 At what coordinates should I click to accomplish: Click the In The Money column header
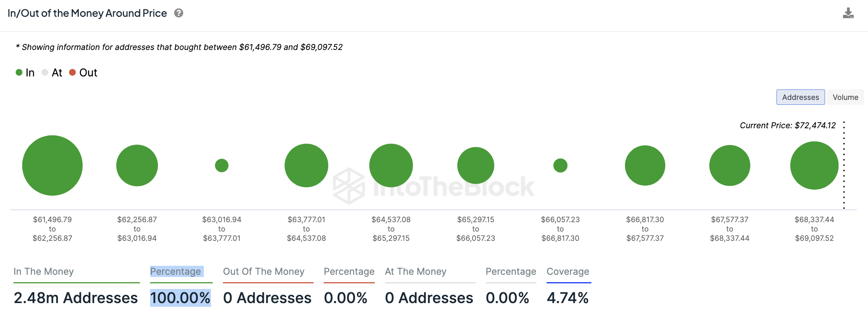point(44,272)
